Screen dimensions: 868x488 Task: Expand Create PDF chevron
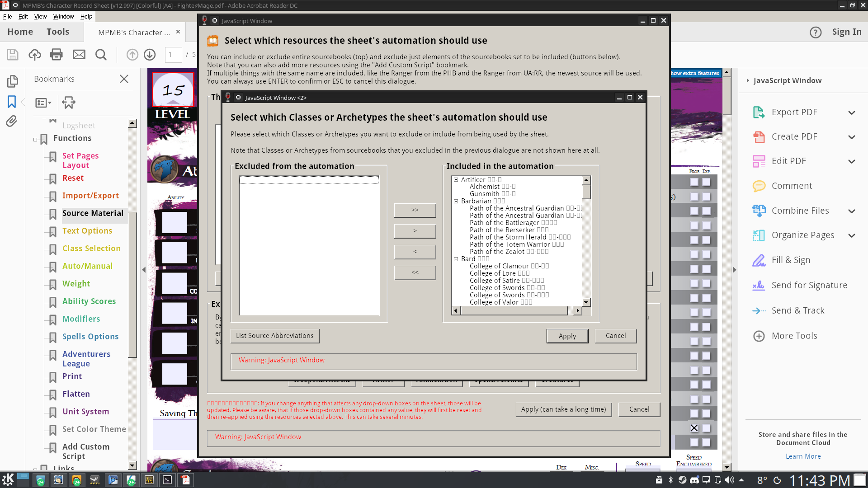852,137
